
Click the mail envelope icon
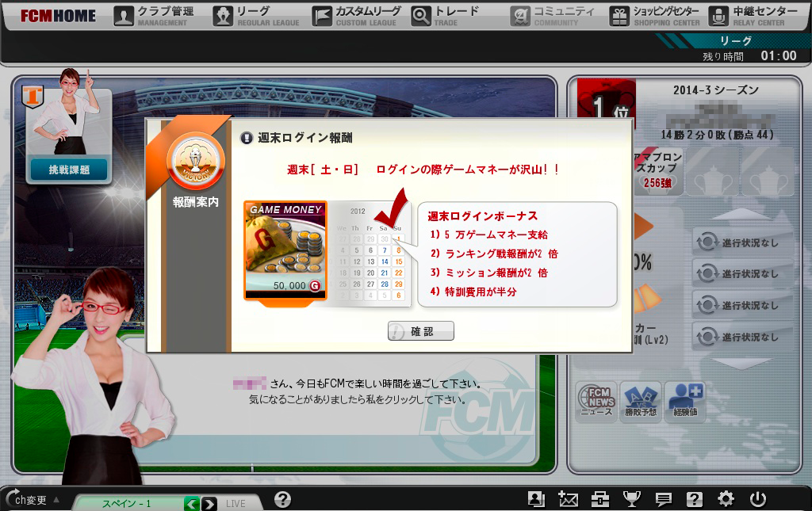[x=568, y=499]
